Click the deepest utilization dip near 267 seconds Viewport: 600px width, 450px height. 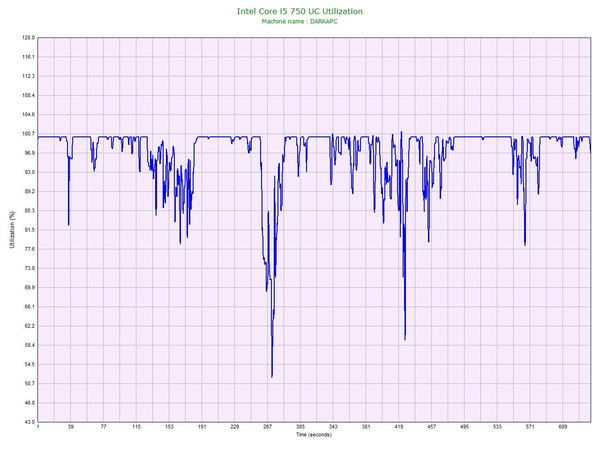click(x=272, y=377)
